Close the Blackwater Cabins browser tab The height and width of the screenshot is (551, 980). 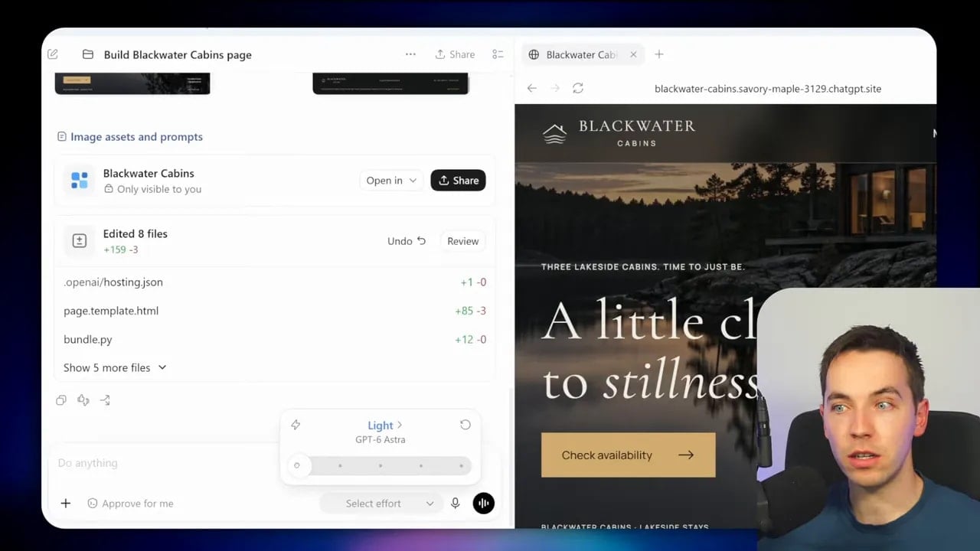(633, 54)
